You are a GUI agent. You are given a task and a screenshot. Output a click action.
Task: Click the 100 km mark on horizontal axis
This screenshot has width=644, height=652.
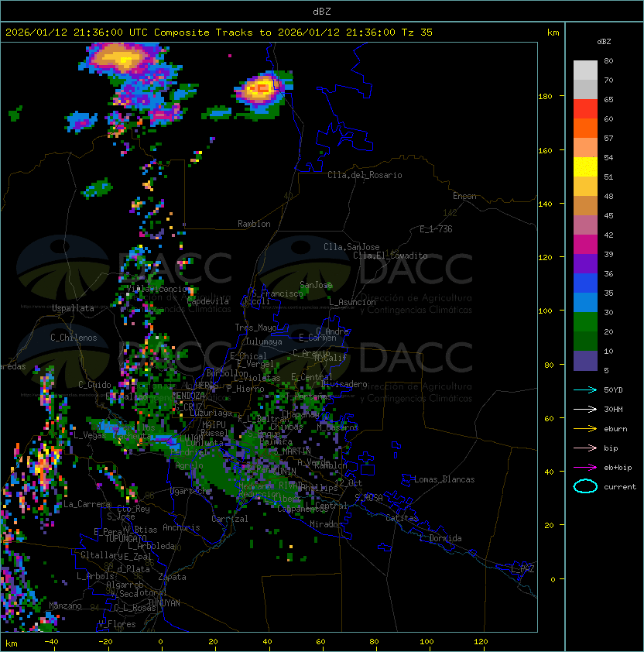[x=426, y=642]
